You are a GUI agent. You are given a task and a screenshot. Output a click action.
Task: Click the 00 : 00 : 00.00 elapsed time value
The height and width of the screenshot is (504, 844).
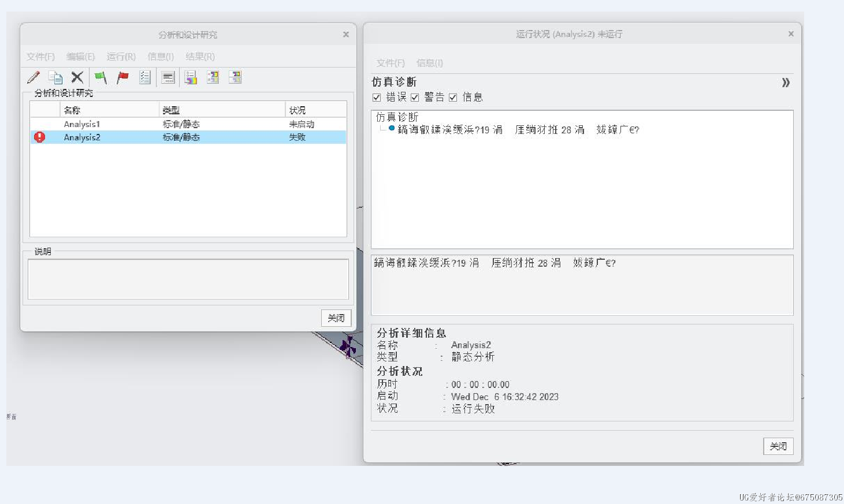coord(481,384)
